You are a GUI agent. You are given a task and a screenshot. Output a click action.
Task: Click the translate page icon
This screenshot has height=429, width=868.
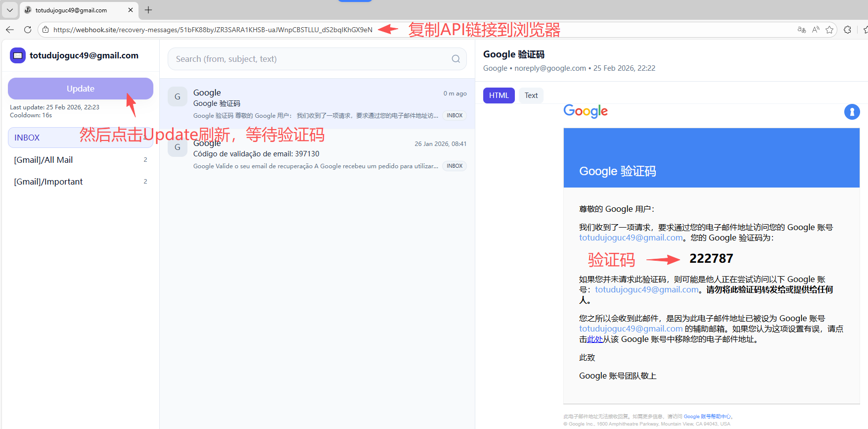point(802,30)
